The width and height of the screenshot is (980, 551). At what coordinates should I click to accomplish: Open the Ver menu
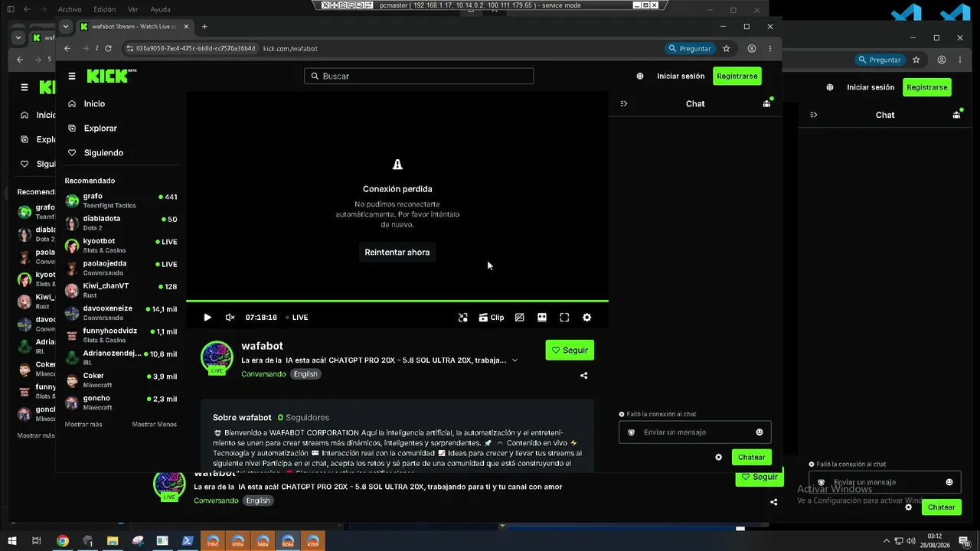(133, 9)
